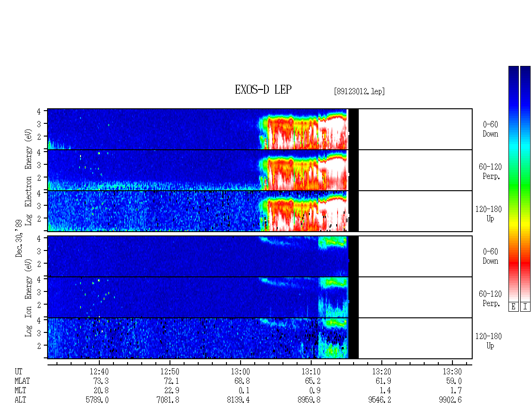This screenshot has height=412, width=532.
Task: Click altitude value 9902.6
Action: click(x=450, y=400)
